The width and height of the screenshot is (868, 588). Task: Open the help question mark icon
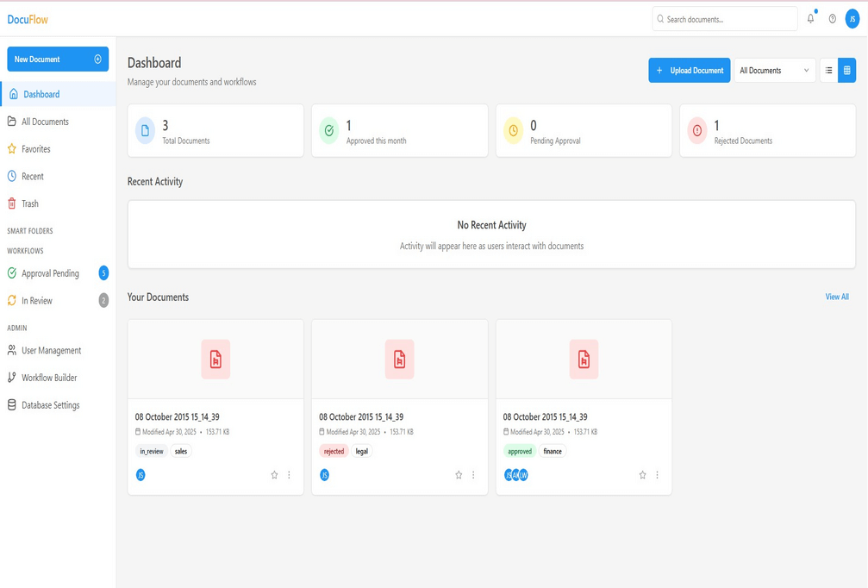tap(832, 19)
